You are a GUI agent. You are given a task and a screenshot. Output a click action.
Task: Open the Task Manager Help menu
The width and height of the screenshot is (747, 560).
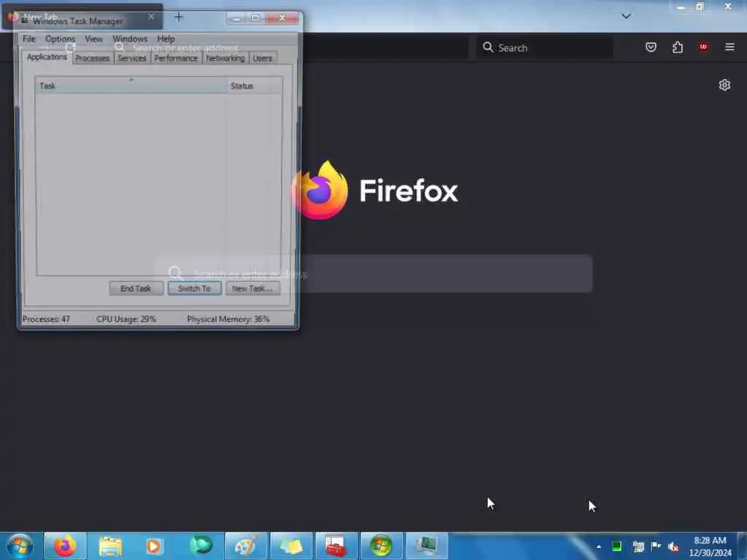pyautogui.click(x=166, y=39)
